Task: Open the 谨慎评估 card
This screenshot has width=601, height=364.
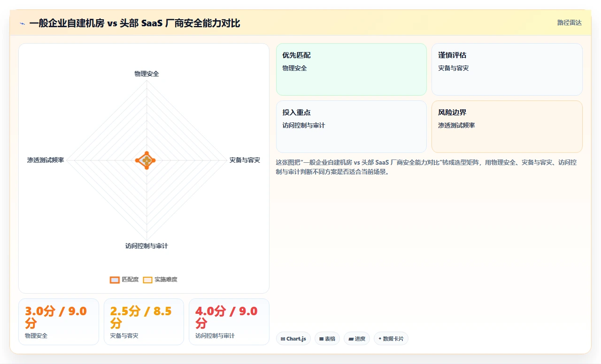Action: pyautogui.click(x=507, y=69)
